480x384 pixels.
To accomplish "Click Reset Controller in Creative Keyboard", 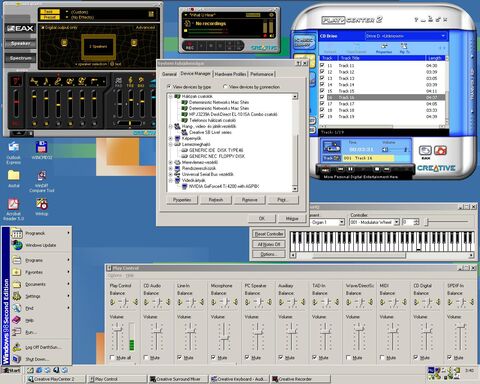I will (x=269, y=234).
